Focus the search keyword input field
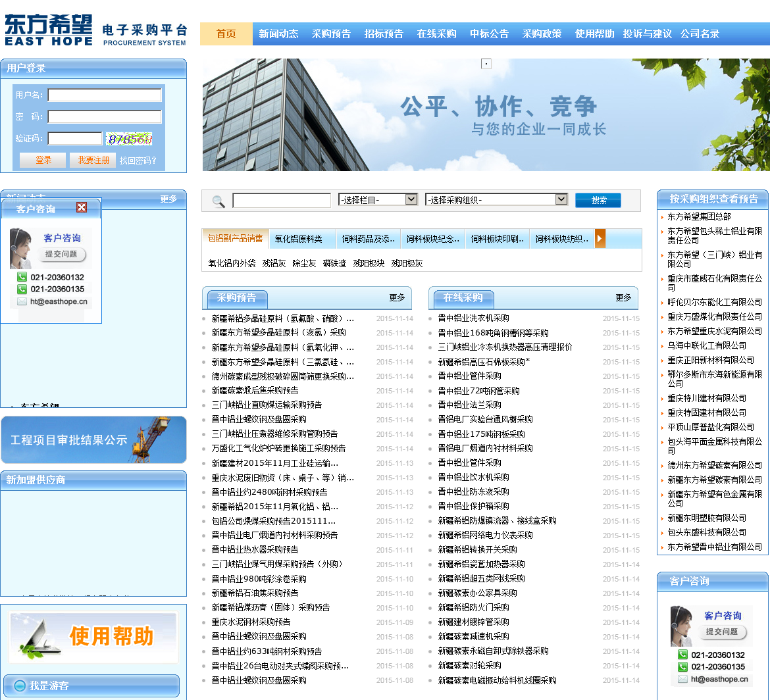Screen dimensions: 770x700 point(282,200)
